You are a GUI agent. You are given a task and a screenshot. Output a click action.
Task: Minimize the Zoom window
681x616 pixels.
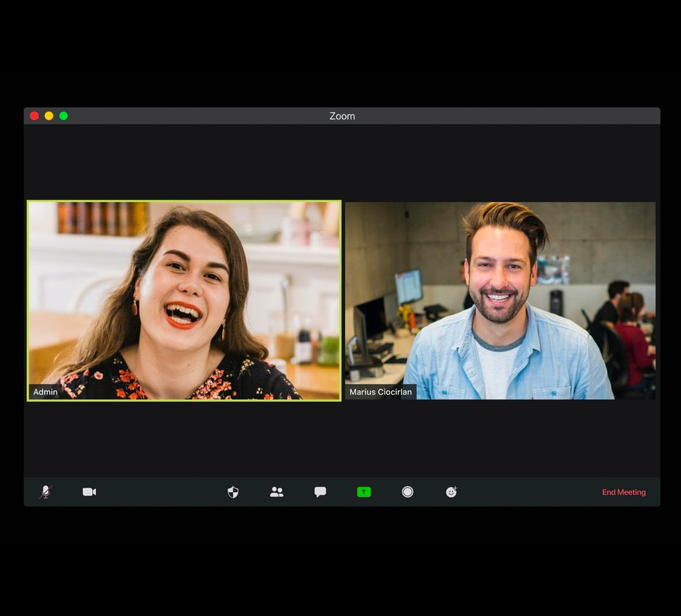coord(49,116)
